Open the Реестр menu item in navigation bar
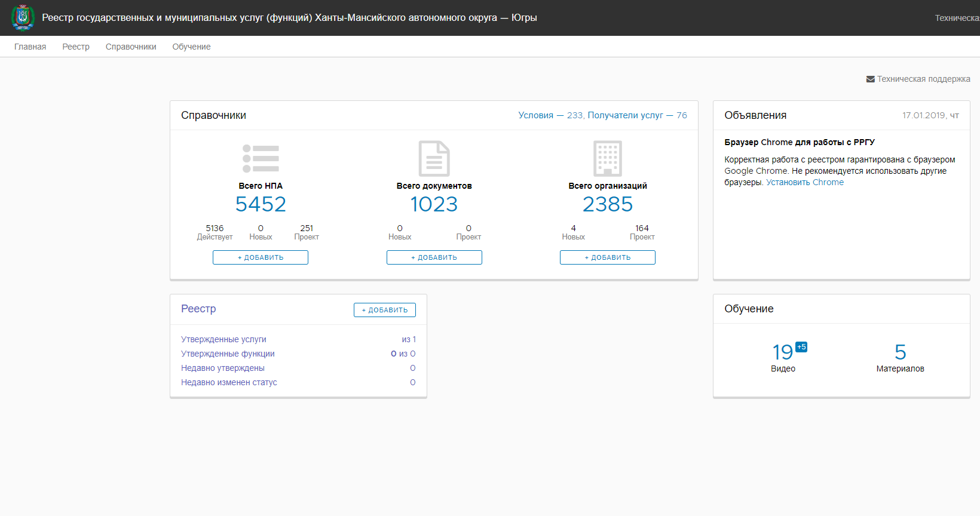 pyautogui.click(x=76, y=47)
